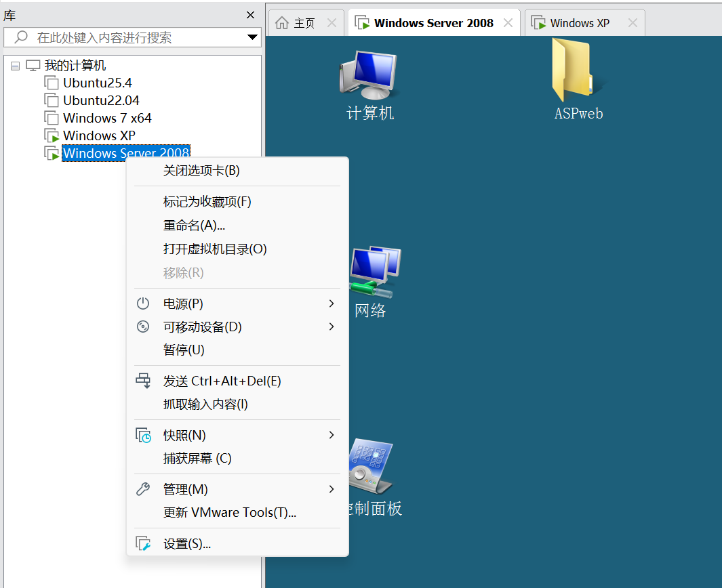Choose 抓取输入内容(I) menu entry

click(237, 404)
